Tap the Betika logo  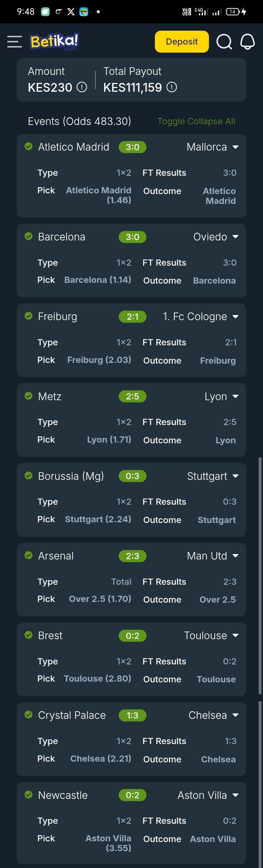(54, 42)
